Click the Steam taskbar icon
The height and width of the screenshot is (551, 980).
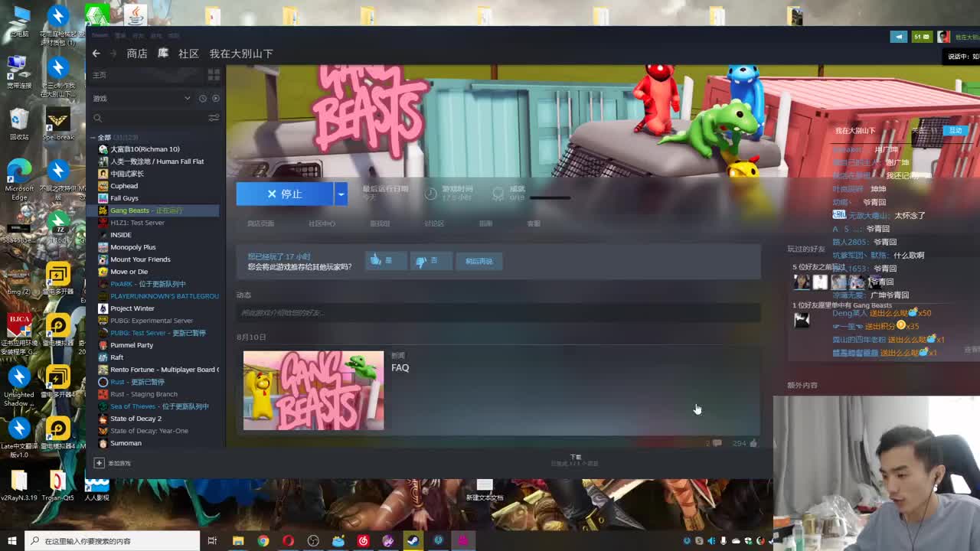(413, 541)
